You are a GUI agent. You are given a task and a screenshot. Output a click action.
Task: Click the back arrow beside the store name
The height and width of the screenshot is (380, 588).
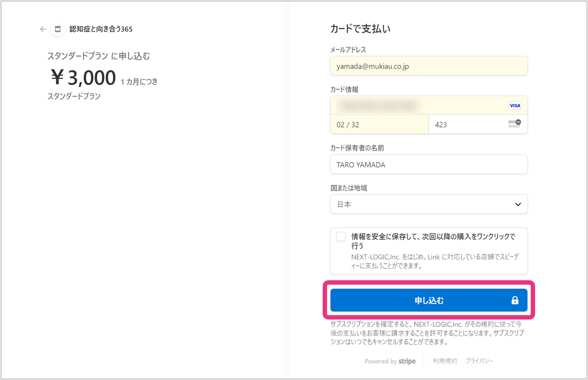[43, 29]
